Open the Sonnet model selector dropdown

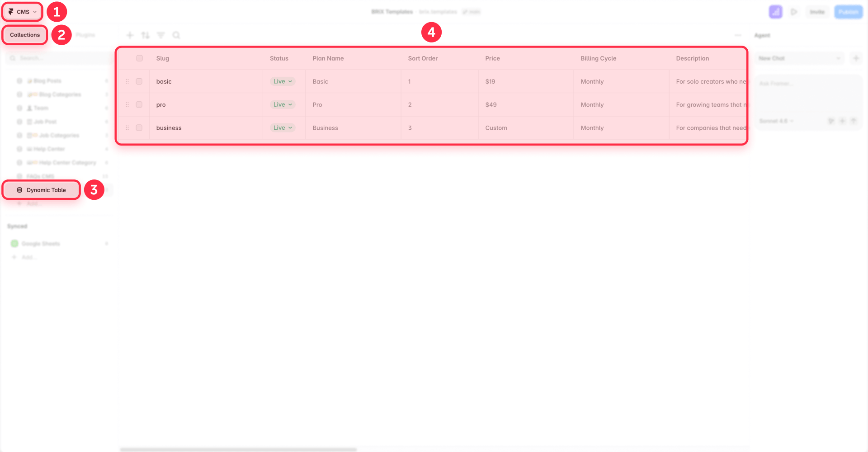[776, 121]
